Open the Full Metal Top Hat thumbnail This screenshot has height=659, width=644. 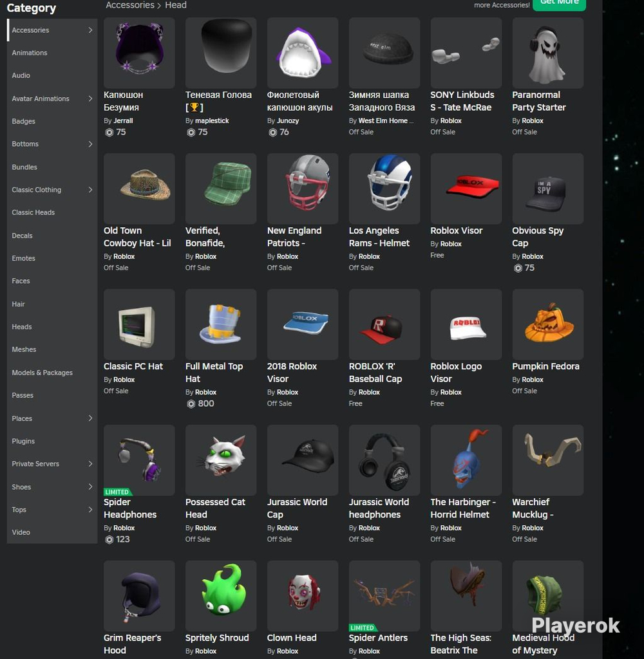point(221,324)
